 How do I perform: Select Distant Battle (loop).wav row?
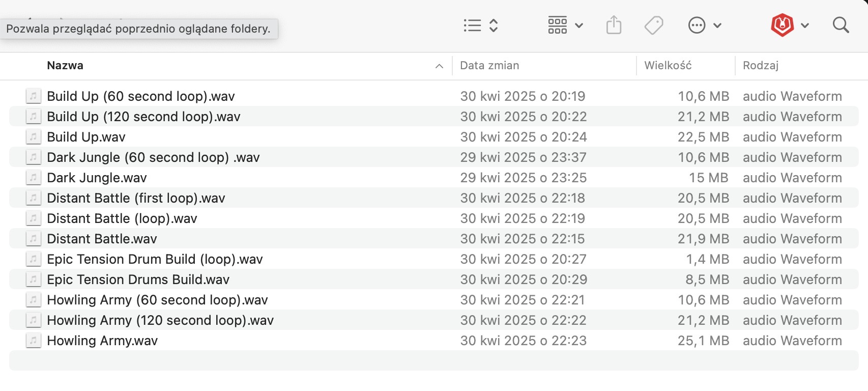(x=434, y=218)
